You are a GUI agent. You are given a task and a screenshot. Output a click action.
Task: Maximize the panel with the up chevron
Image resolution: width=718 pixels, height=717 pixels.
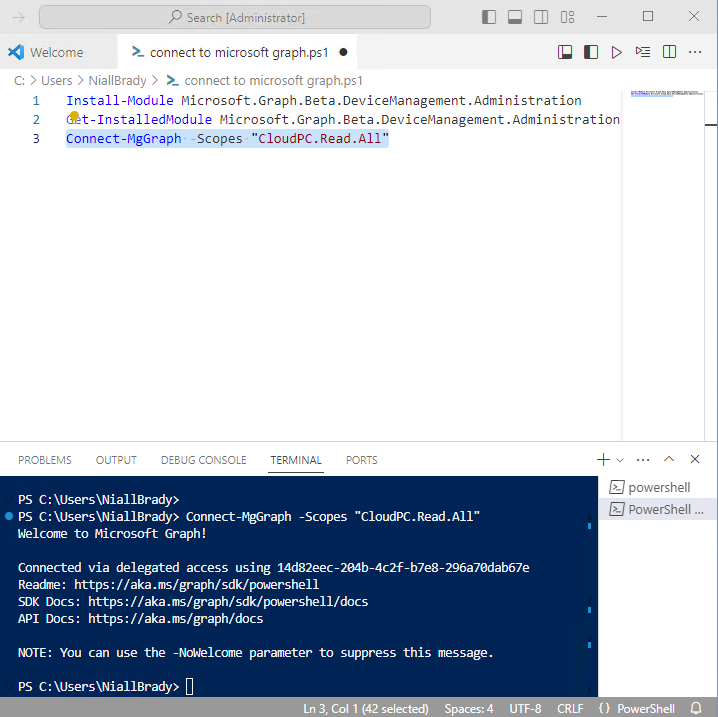coord(669,459)
